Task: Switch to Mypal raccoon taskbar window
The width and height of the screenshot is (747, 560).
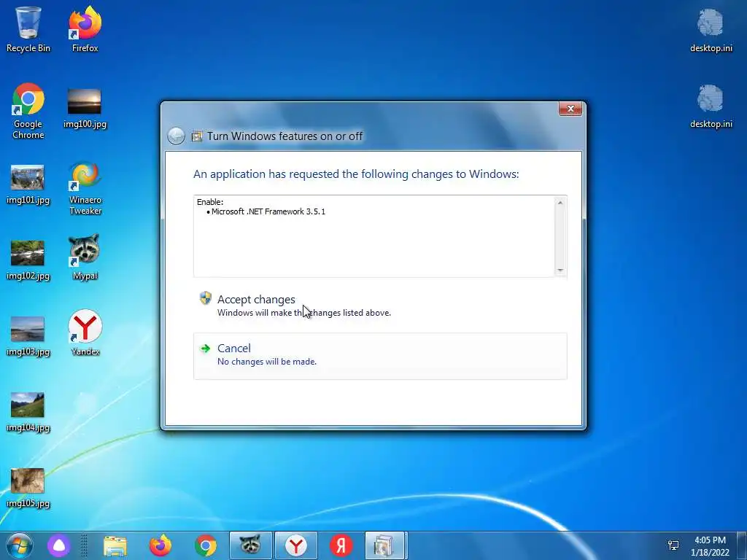Action: pyautogui.click(x=251, y=545)
